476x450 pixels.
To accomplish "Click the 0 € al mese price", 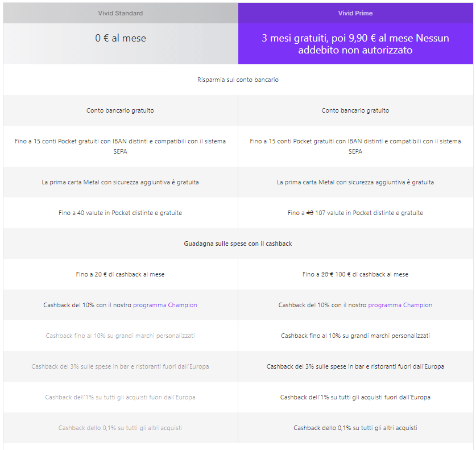I will click(120, 38).
